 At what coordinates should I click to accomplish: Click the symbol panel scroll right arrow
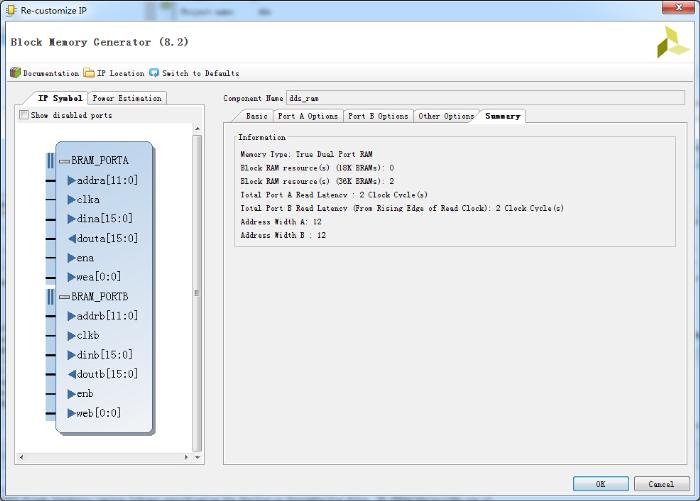tap(186, 457)
